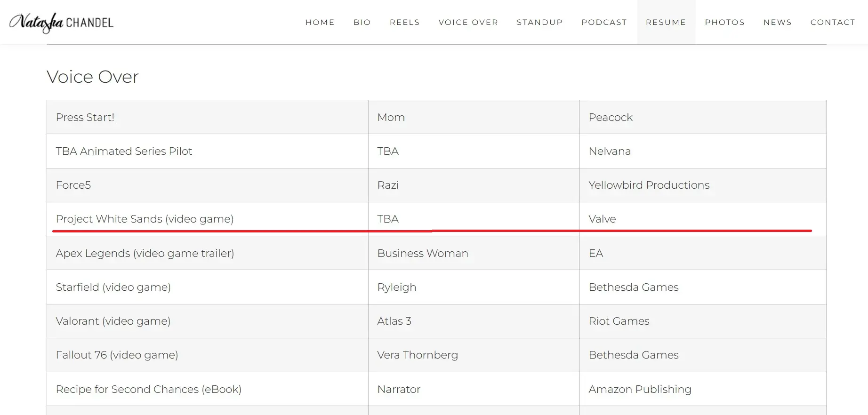Click Vera Thornberg role cell
The width and height of the screenshot is (868, 415).
(417, 355)
